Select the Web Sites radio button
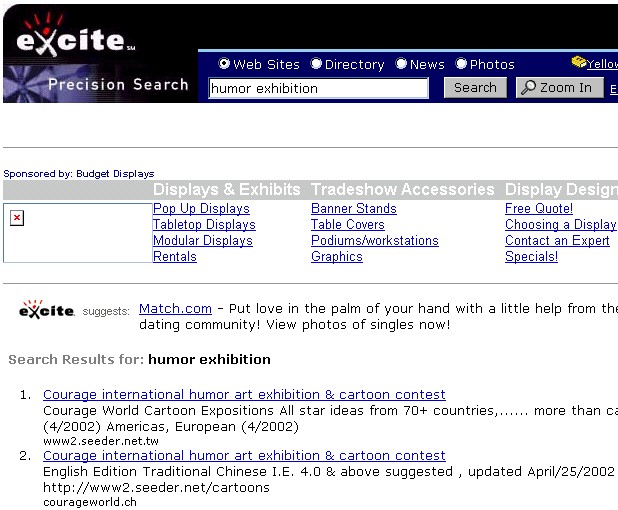This screenshot has height=510, width=618. coord(224,63)
